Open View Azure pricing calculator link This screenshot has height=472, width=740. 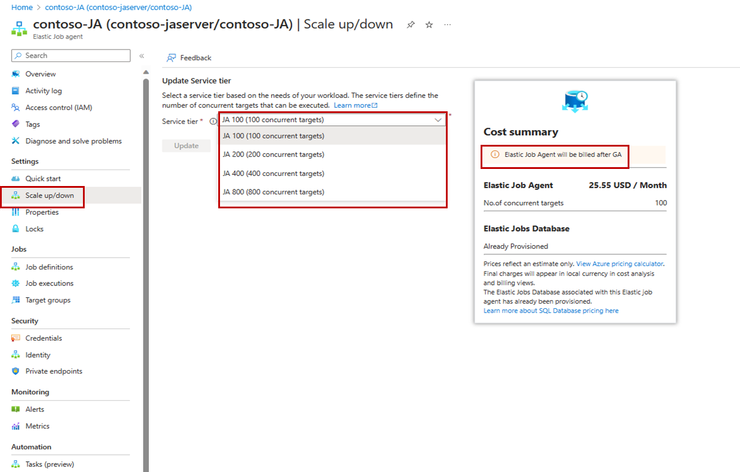pyautogui.click(x=620, y=264)
